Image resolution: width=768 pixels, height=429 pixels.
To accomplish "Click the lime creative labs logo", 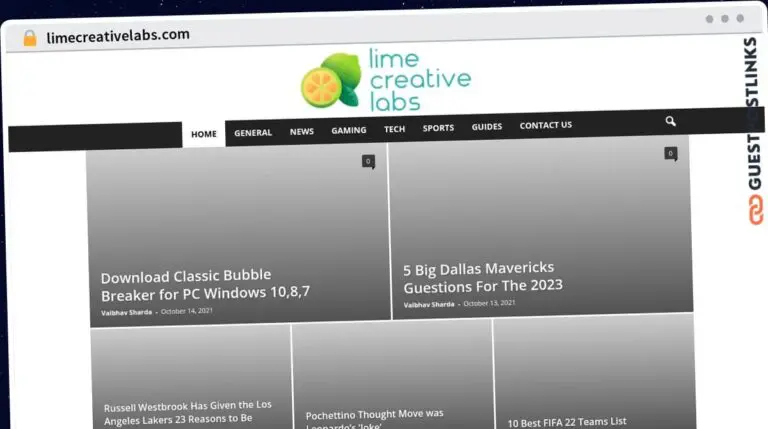I will (x=385, y=80).
